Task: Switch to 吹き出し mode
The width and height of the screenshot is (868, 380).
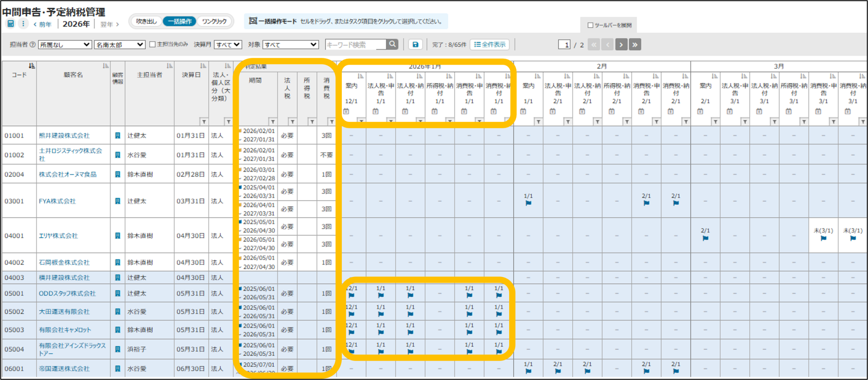Action: [x=146, y=21]
